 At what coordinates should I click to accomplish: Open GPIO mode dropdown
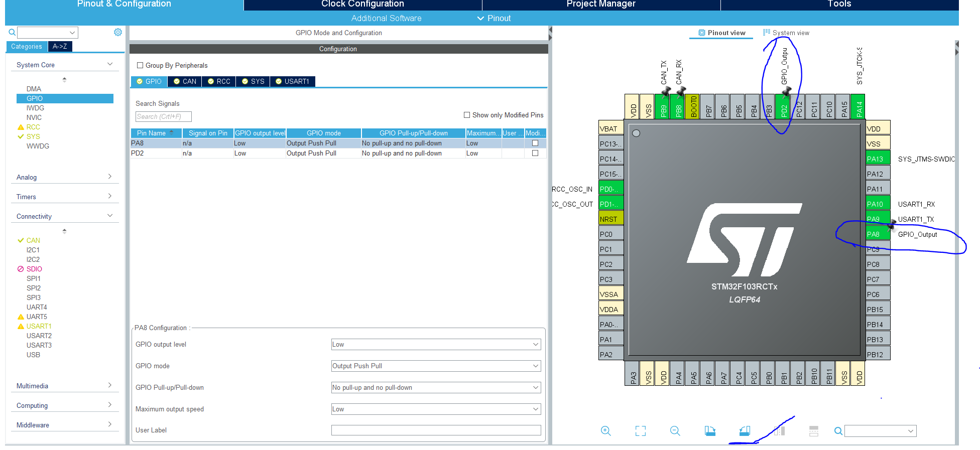click(x=436, y=366)
